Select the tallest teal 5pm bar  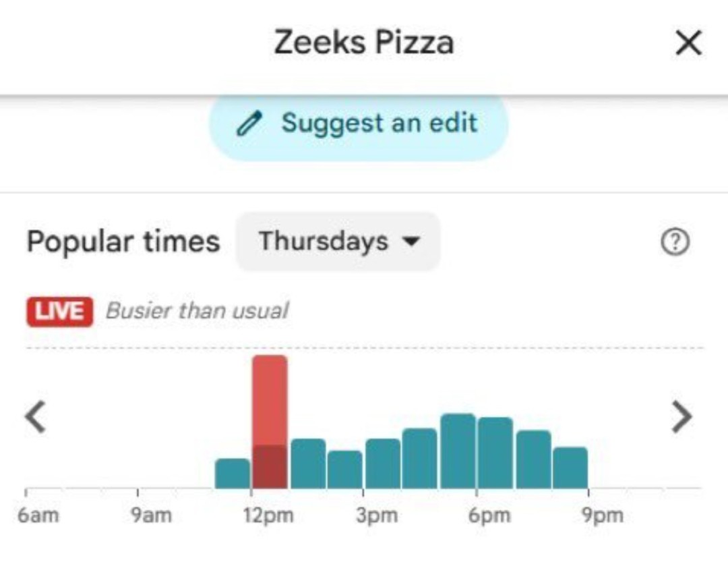click(458, 451)
